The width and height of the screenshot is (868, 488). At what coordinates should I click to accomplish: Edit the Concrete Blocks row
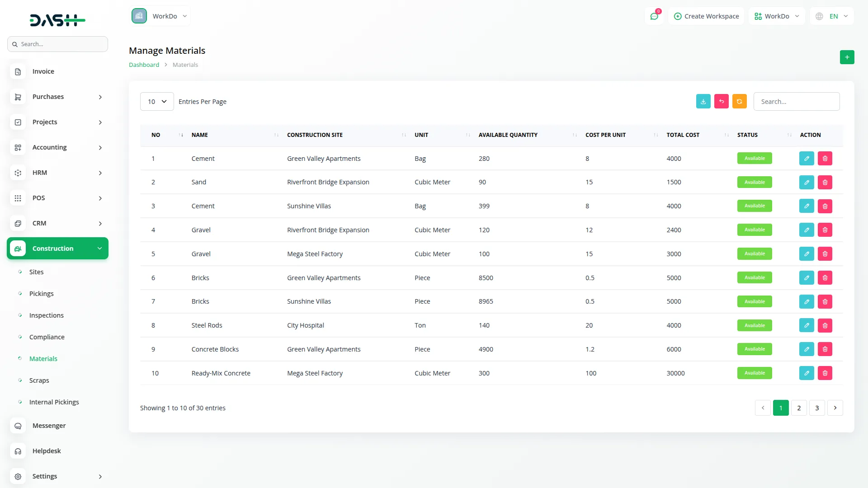[807, 349]
